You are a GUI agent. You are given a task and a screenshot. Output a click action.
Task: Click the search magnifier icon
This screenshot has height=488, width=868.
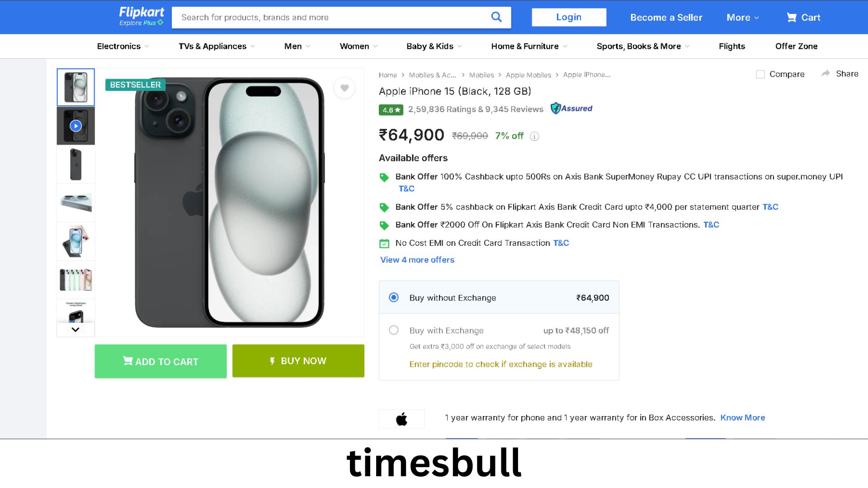pos(496,17)
